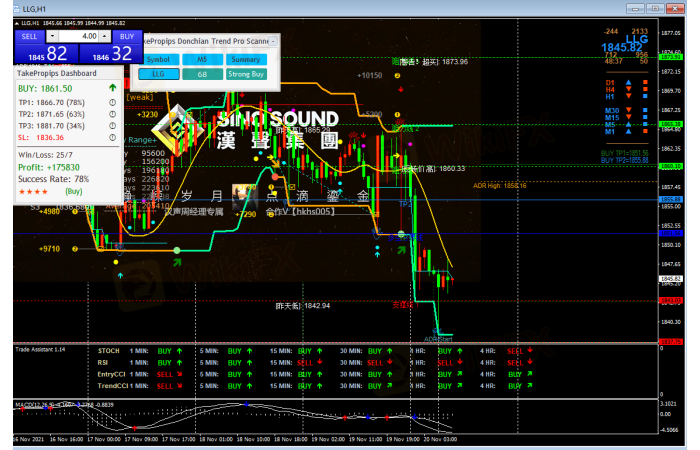Viewport: 700px width, 450px height.
Task: Click the clock icon beside TP1
Action: [x=112, y=102]
